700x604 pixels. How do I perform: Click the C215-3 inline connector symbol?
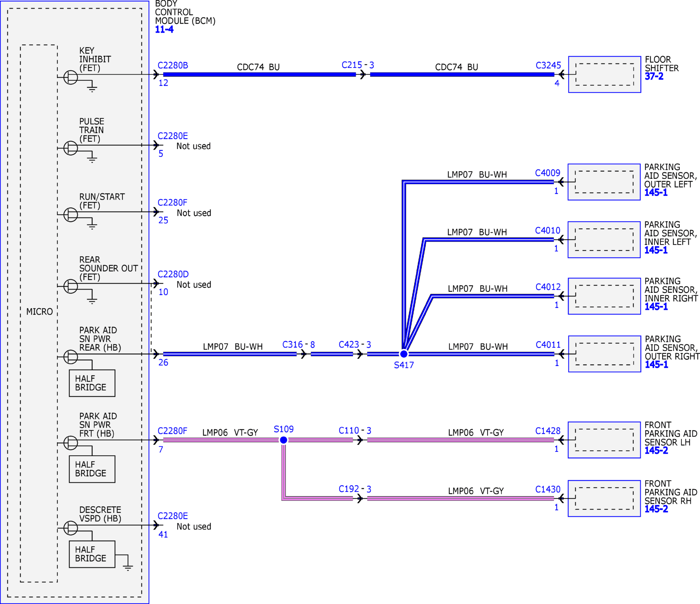click(x=363, y=75)
